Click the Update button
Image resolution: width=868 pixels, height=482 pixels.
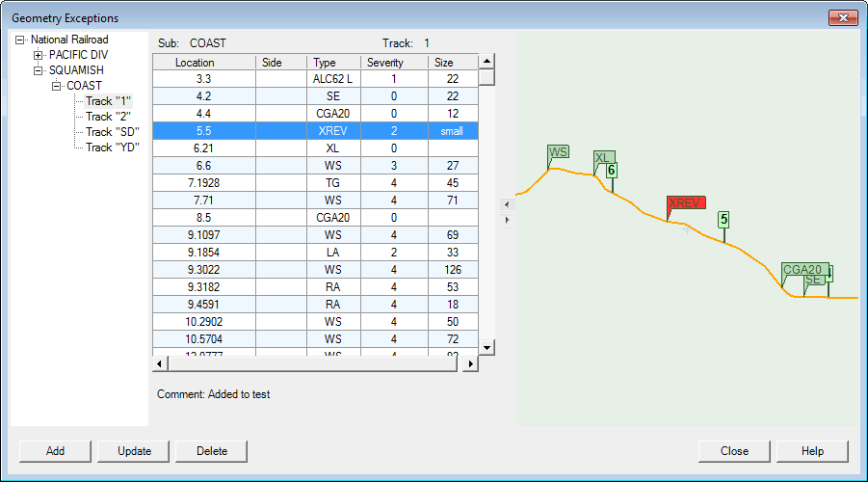coord(134,451)
